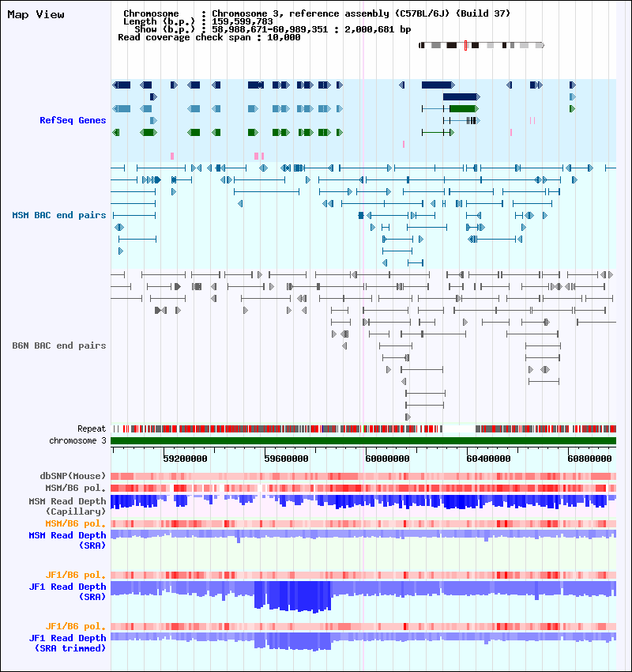The image size is (632, 672).
Task: Select the long dark blue RefSeq gene in top row
Action: [x=438, y=85]
